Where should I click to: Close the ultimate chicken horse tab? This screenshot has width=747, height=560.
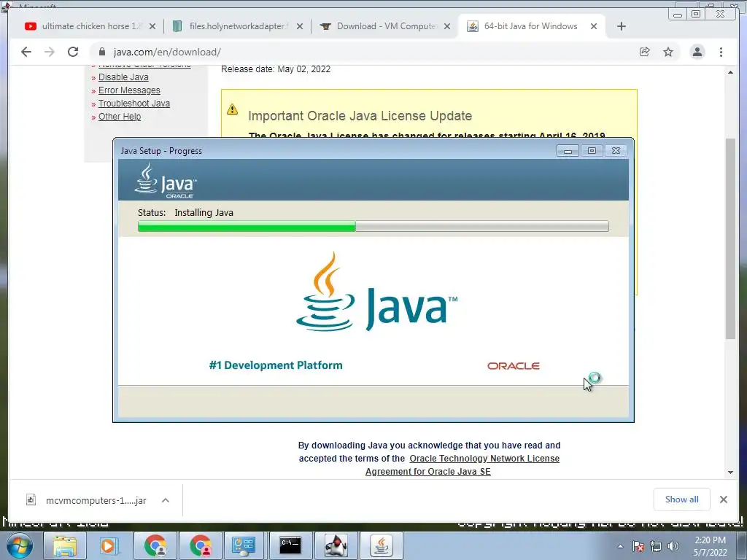pyautogui.click(x=152, y=26)
